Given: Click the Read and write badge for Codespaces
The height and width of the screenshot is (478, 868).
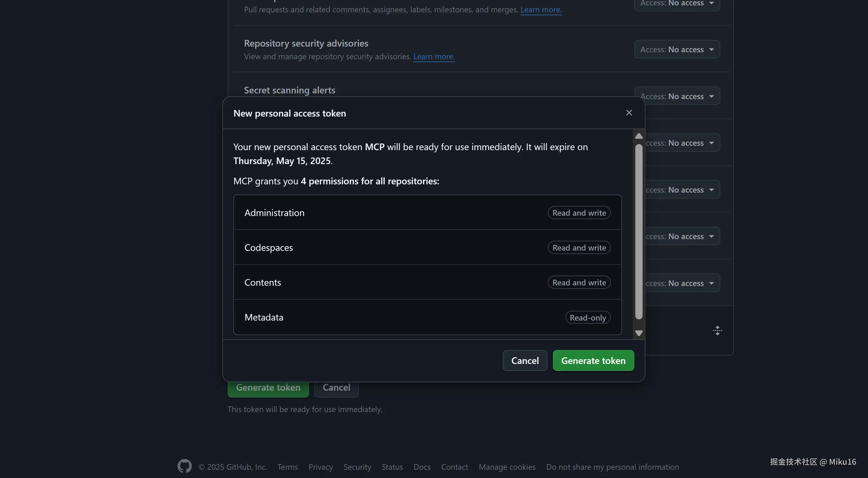Looking at the screenshot, I should click(579, 247).
